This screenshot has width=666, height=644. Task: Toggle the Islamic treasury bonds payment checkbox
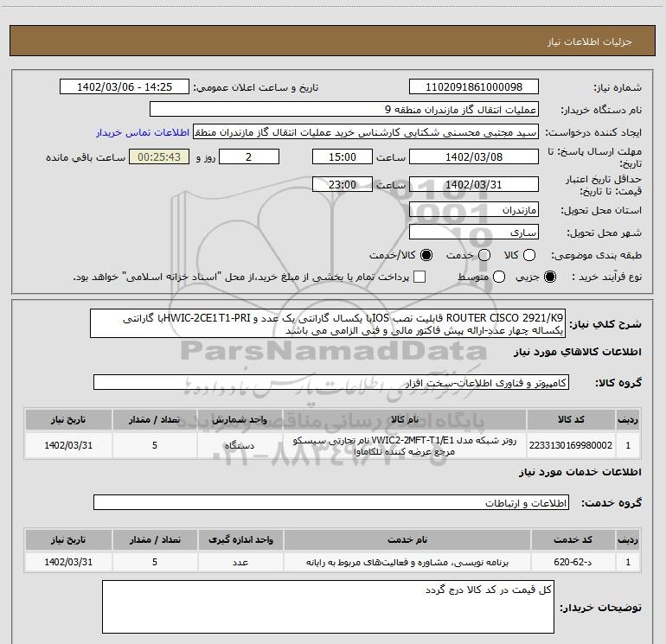pos(419,277)
